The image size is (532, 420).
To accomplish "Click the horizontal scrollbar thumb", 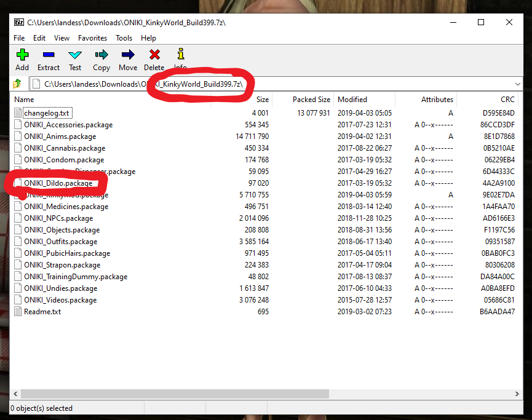I will 175,394.
